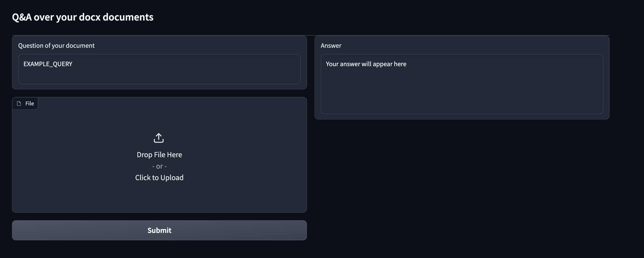Click the 'File' label tag

click(29, 103)
